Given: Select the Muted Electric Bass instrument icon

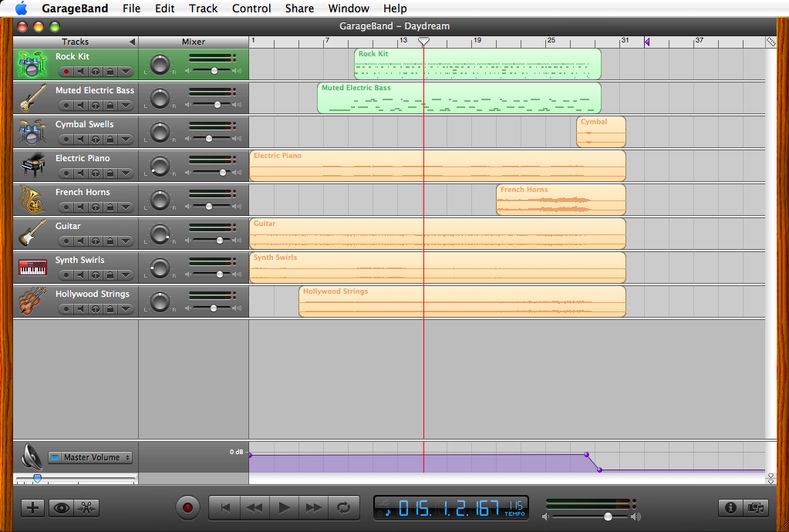Looking at the screenshot, I should point(32,98).
